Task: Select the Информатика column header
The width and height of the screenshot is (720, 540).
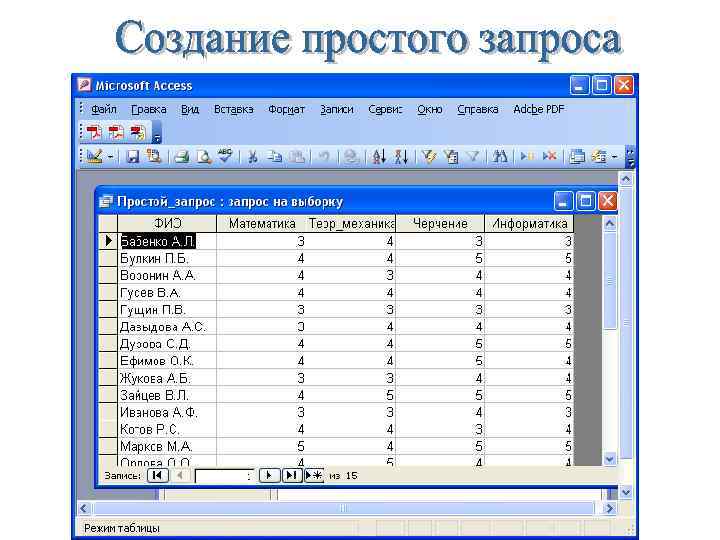Action: click(x=529, y=224)
